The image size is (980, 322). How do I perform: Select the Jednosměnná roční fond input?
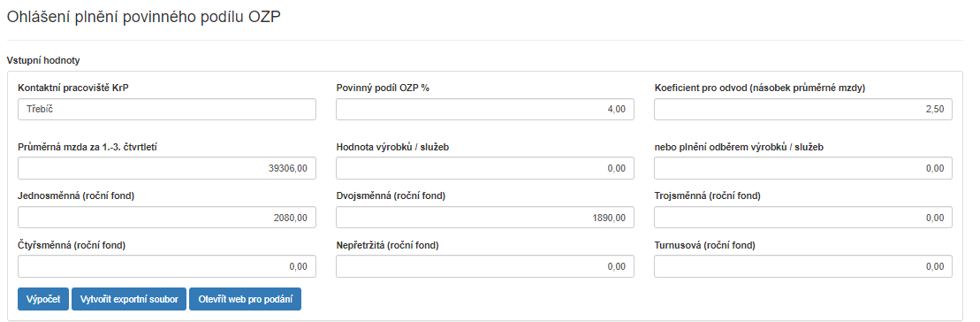pos(167,217)
